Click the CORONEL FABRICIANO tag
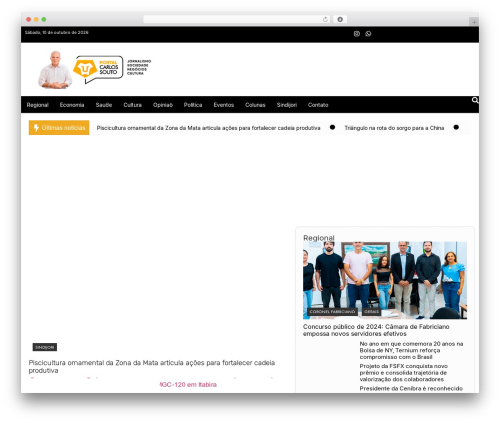This screenshot has height=423, width=500. 332,312
